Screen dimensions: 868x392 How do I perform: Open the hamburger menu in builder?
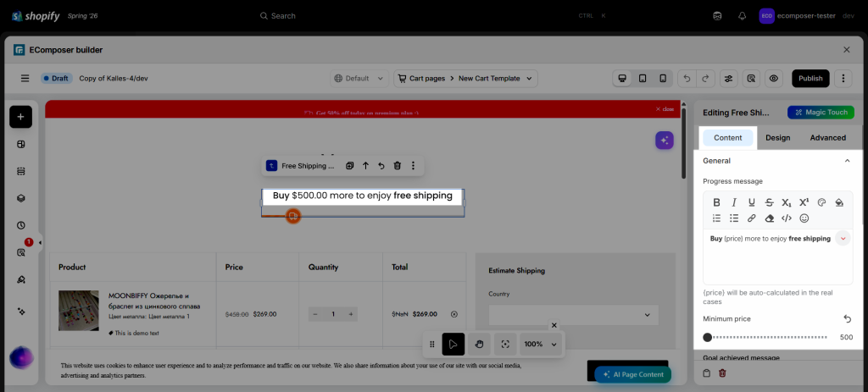pos(25,79)
